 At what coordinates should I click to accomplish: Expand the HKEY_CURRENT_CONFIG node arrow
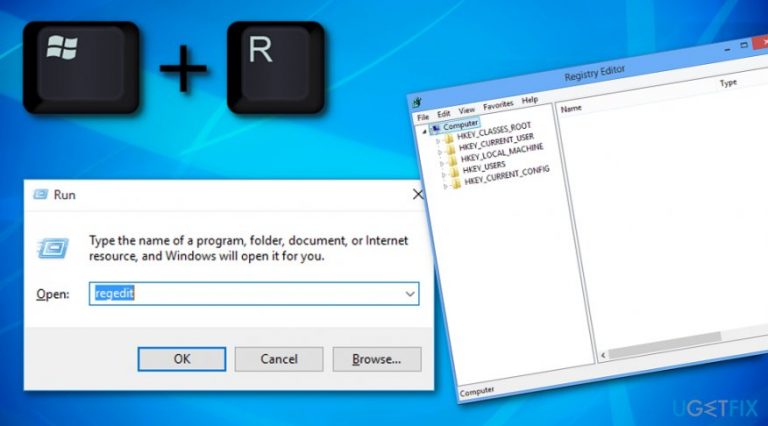[445, 186]
